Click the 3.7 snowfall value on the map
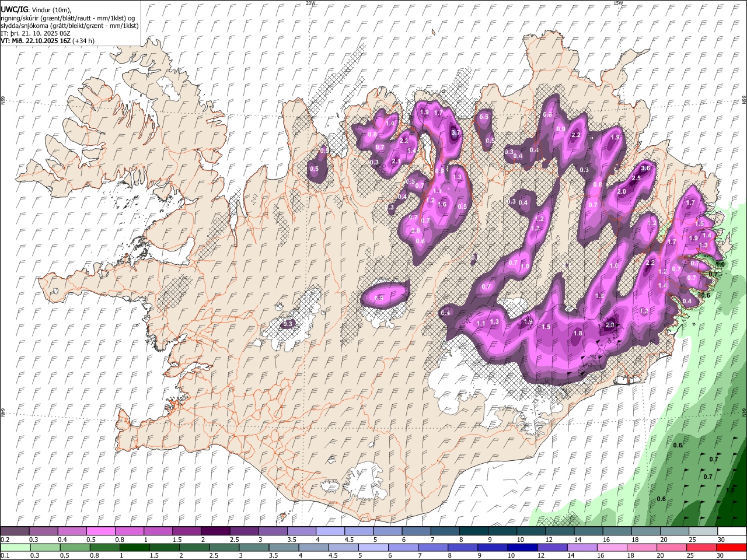 click(456, 133)
